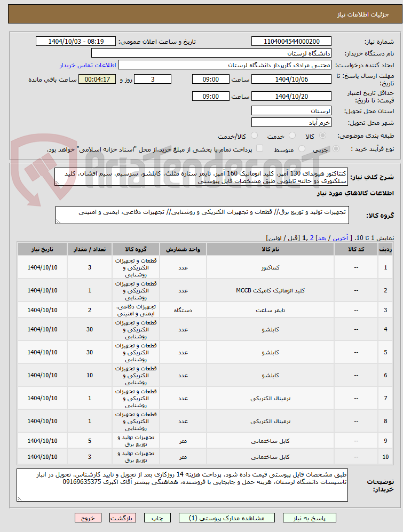Click 'کابل ساختمانی' in row 9
This screenshot has width=403, height=532.
(270, 441)
